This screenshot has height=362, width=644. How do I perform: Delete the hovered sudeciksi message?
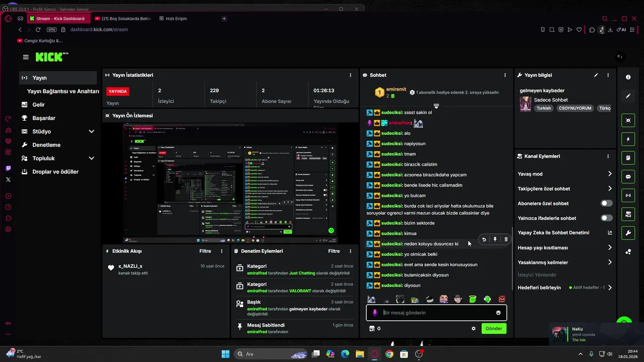(506, 239)
